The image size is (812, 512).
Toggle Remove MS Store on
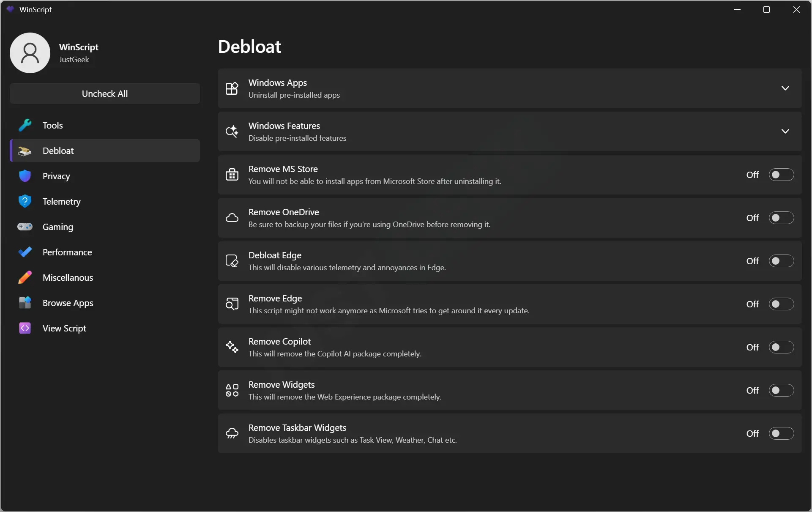(x=781, y=174)
